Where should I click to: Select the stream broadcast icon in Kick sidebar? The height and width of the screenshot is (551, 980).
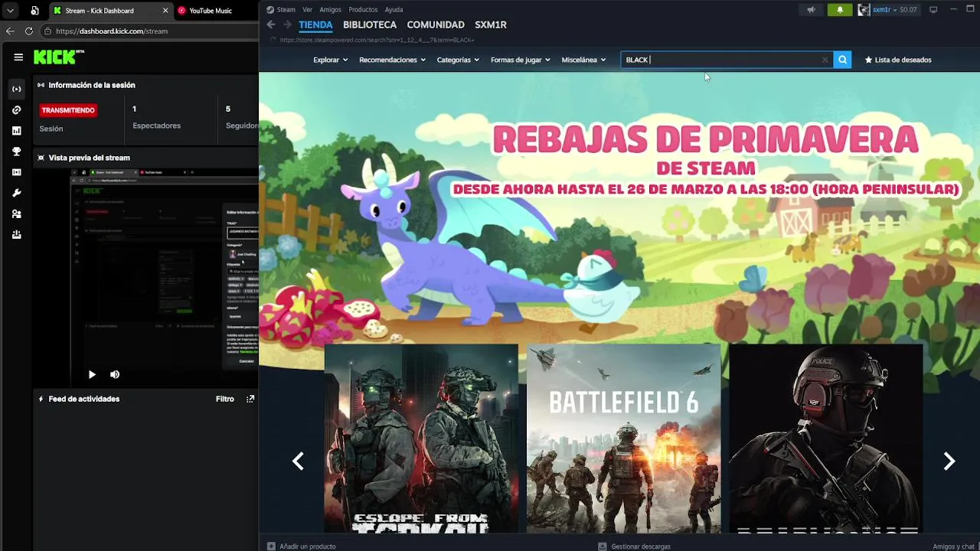[x=17, y=90]
